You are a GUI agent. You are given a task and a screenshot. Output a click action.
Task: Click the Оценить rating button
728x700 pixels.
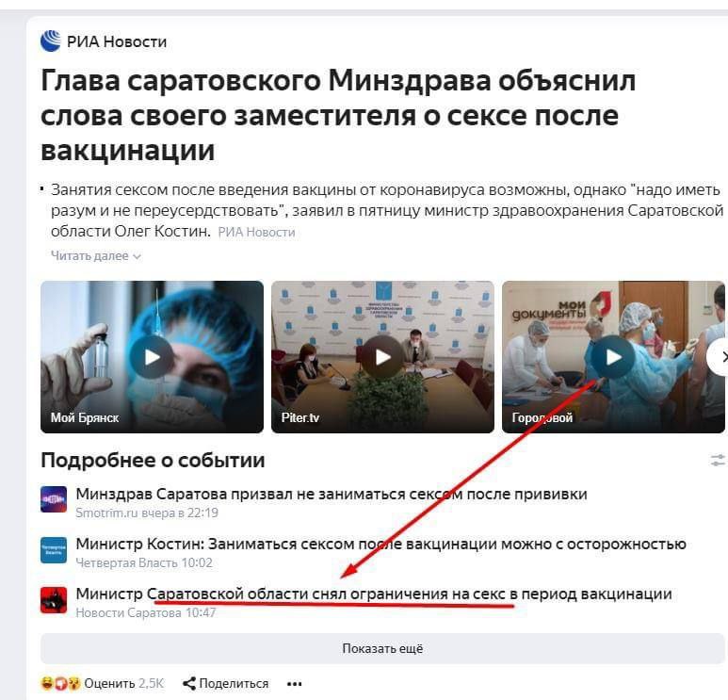[x=109, y=683]
